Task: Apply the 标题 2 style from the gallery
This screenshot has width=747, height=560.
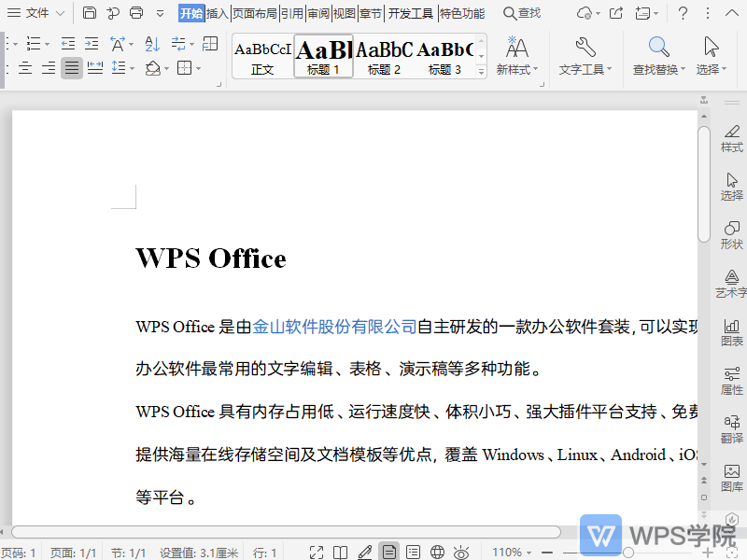Action: pyautogui.click(x=384, y=56)
